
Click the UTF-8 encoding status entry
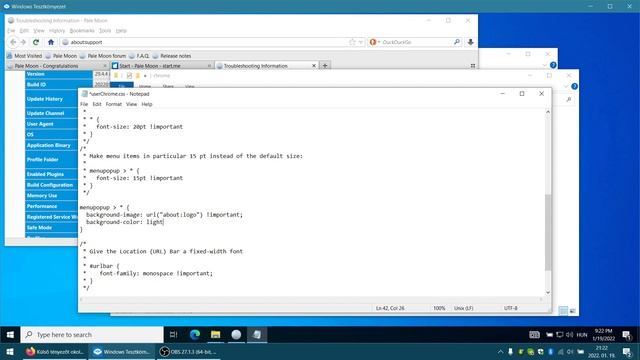(x=510, y=308)
